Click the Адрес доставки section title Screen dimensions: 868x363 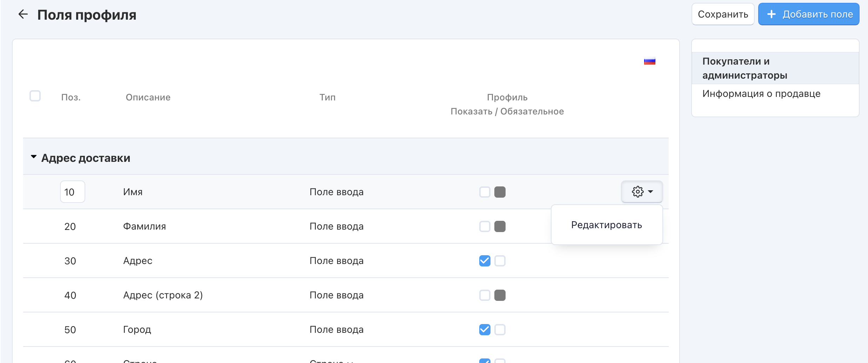[x=86, y=158]
